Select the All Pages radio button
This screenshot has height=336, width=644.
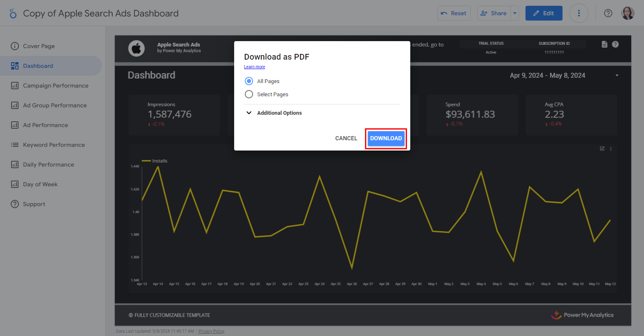click(x=249, y=81)
